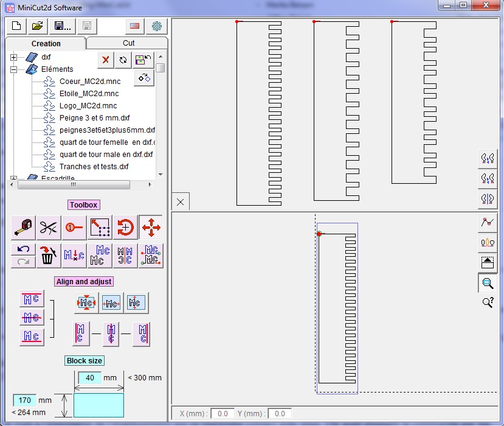Select the tape measure tool
504x426 pixels.
[23, 228]
